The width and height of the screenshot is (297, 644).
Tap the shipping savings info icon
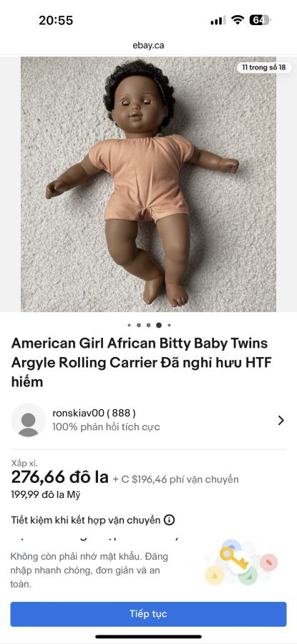tap(169, 520)
